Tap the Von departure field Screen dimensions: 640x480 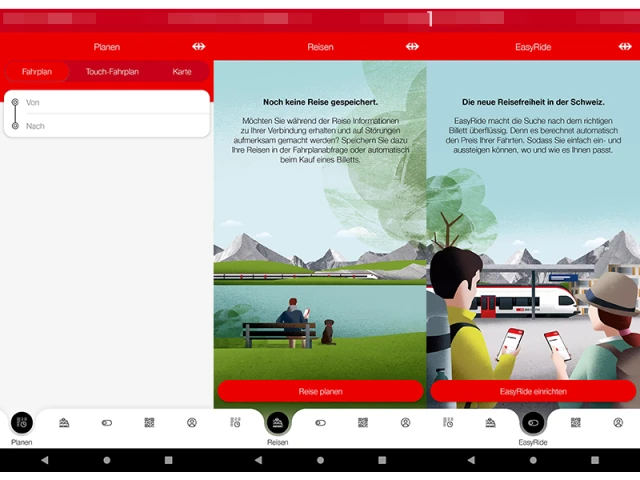click(x=107, y=102)
